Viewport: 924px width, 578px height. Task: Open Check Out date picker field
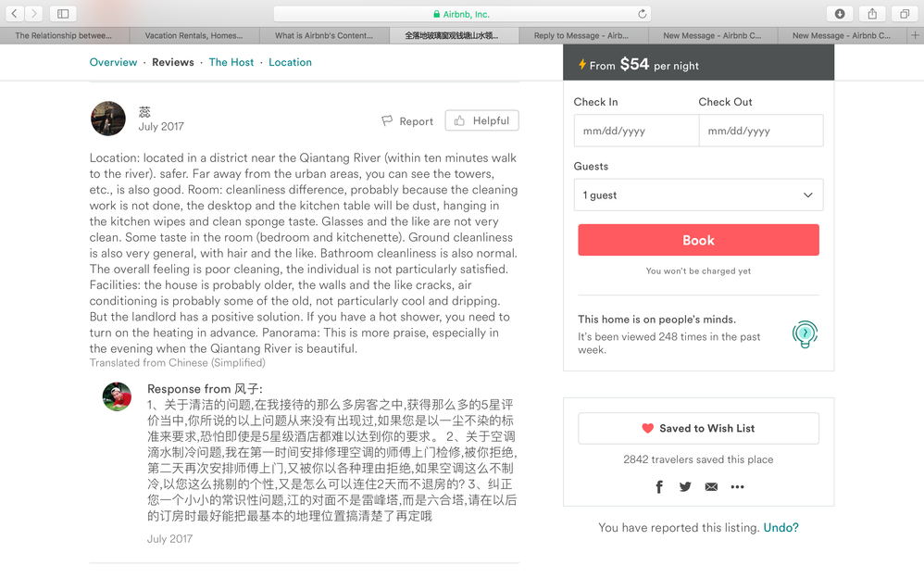761,131
